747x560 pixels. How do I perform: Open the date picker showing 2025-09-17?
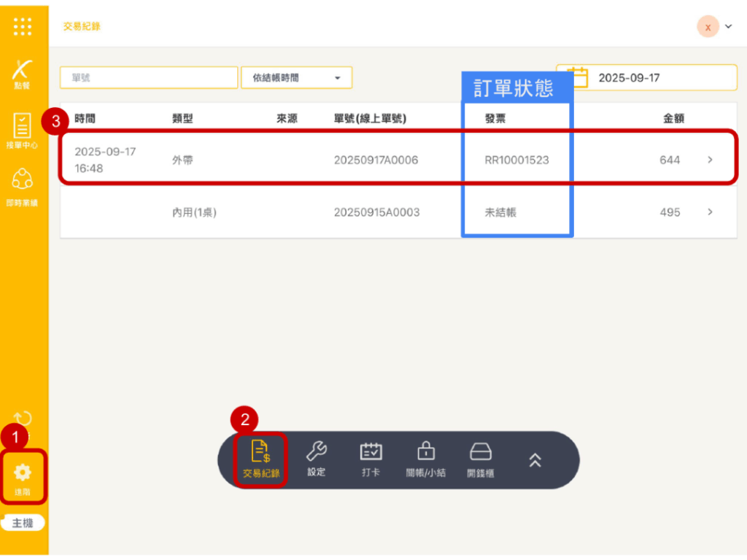646,78
